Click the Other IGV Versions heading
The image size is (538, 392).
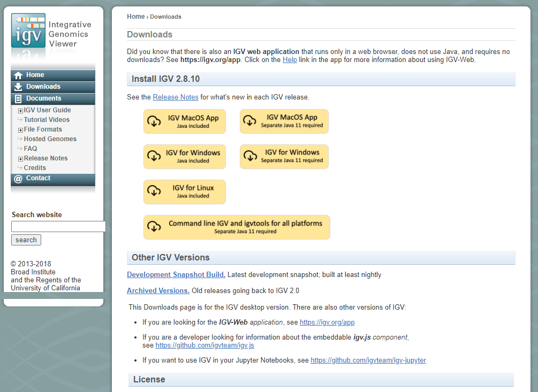pos(171,257)
